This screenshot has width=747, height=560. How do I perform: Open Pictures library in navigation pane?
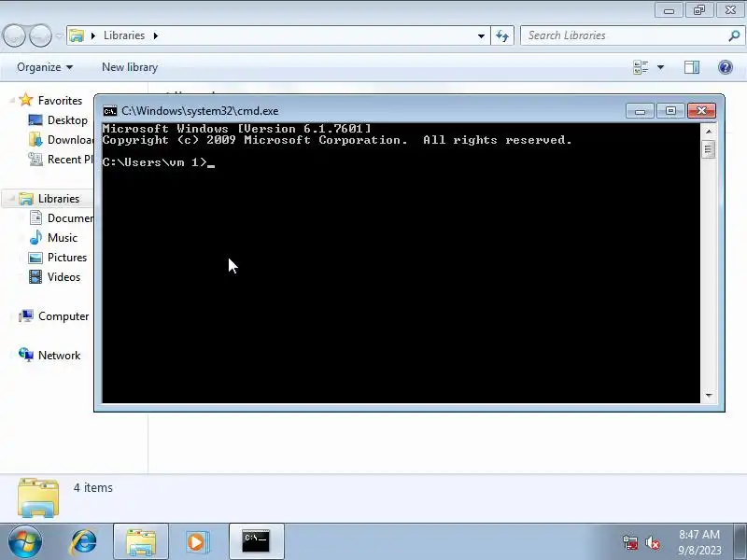click(x=67, y=258)
